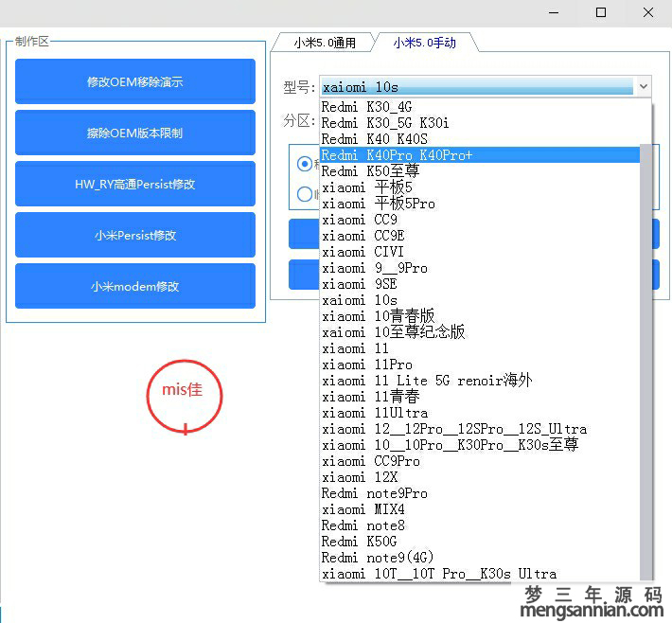Choose xiaomi CC9Pro from the list
The image size is (672, 623).
(480, 461)
